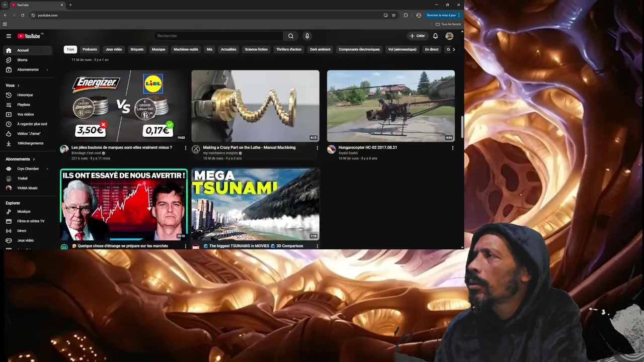The image size is (644, 362).
Task: Select the Tous filter chip
Action: coord(70,49)
